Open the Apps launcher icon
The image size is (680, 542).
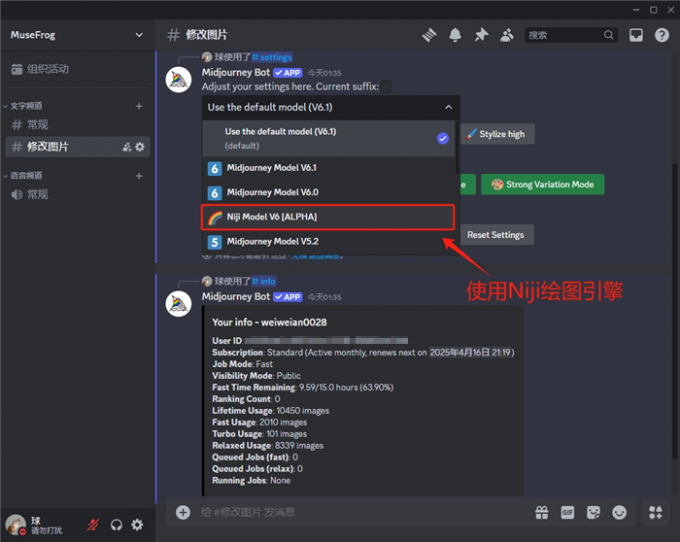(655, 513)
